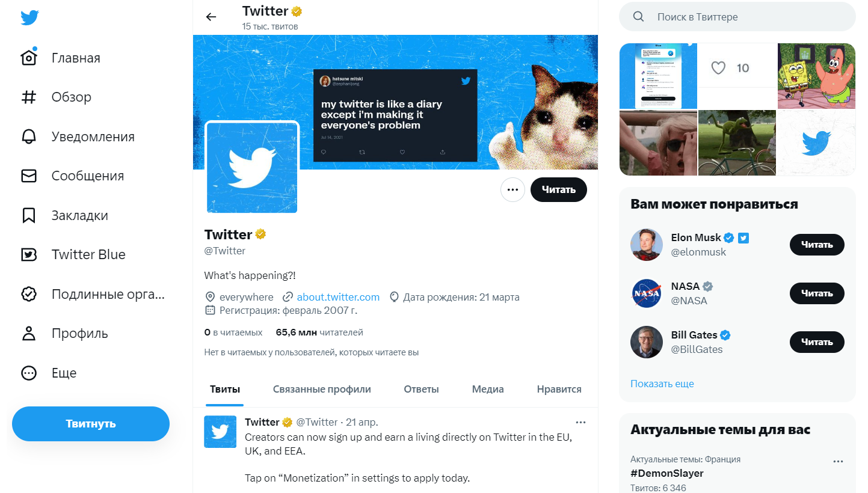Open #DemonSlayer trend options menu

coord(838,462)
